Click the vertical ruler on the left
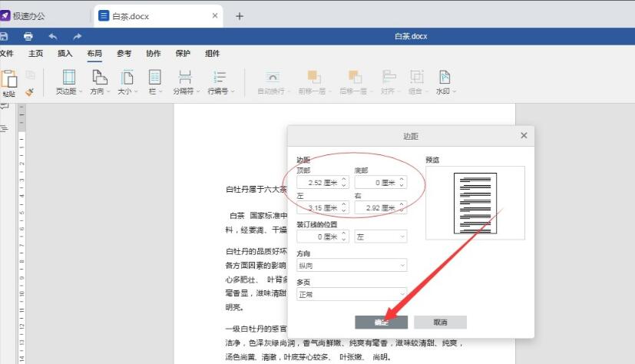This screenshot has height=364, width=635. coord(21,233)
